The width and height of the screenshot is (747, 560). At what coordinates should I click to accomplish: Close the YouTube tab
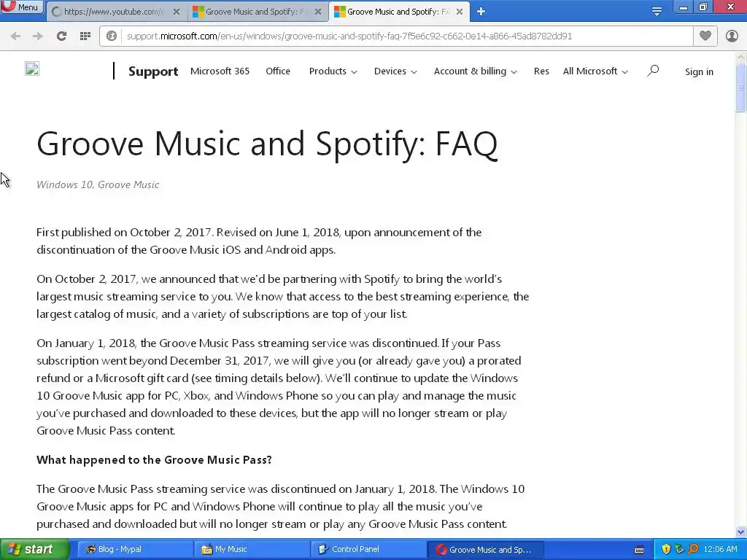[177, 12]
